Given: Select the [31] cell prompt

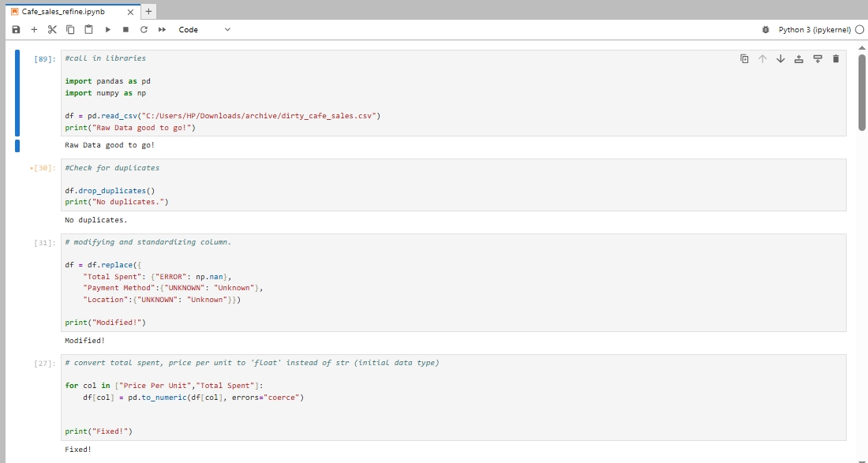Looking at the screenshot, I should pos(45,243).
